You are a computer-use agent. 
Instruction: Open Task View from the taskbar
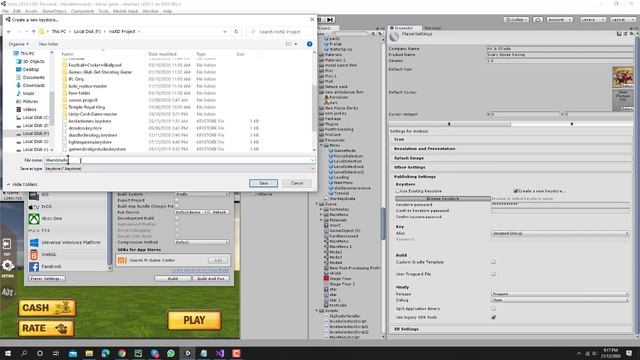point(56,353)
